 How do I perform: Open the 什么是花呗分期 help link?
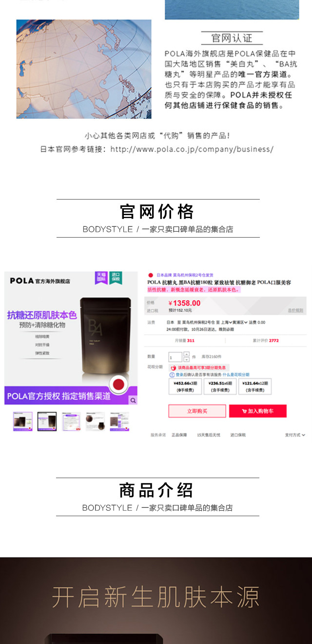[235, 375]
